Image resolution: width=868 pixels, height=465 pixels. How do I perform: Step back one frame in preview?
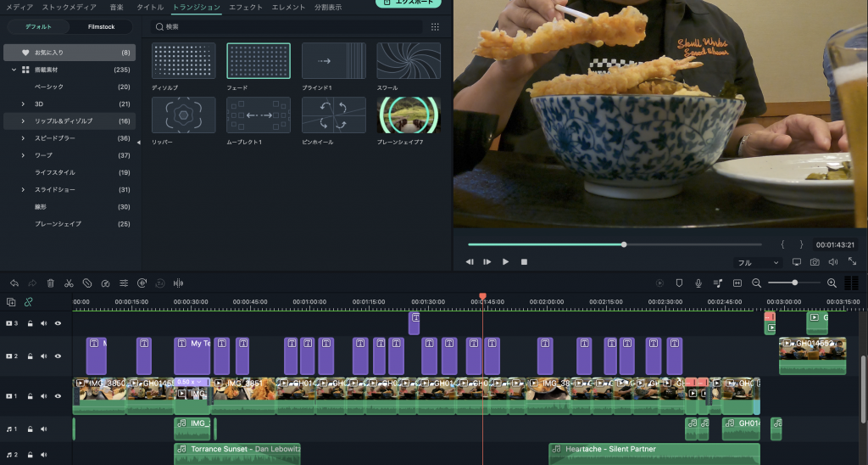click(470, 262)
